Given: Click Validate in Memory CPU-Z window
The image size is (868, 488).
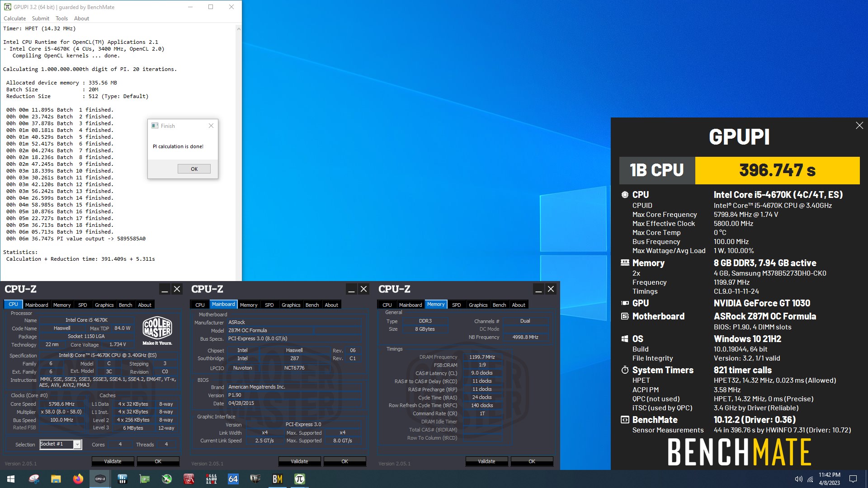Looking at the screenshot, I should [486, 461].
